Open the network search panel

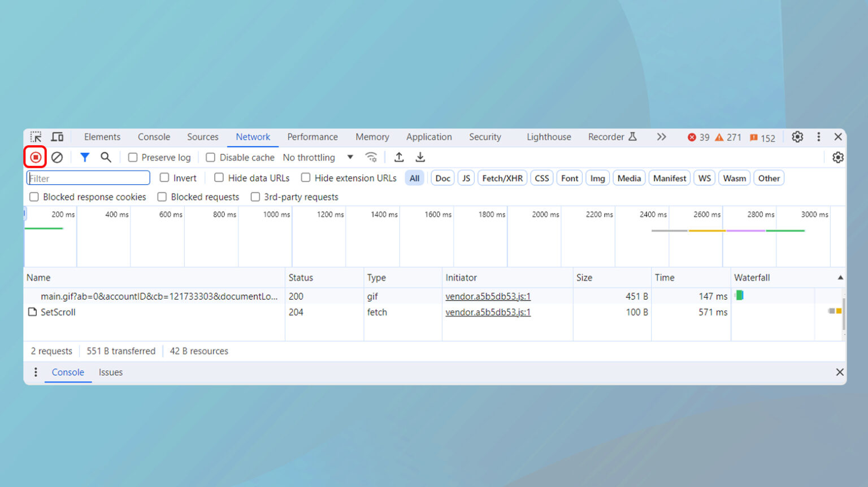click(106, 157)
